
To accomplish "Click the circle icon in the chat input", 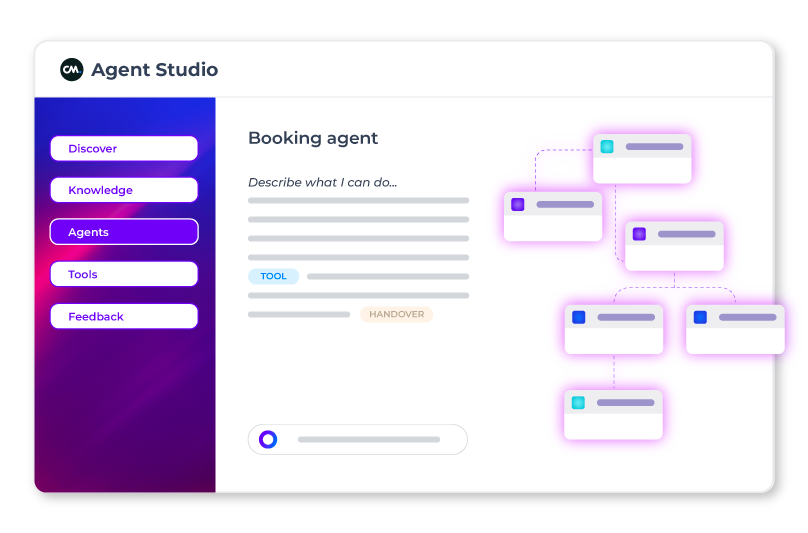I will [x=268, y=440].
